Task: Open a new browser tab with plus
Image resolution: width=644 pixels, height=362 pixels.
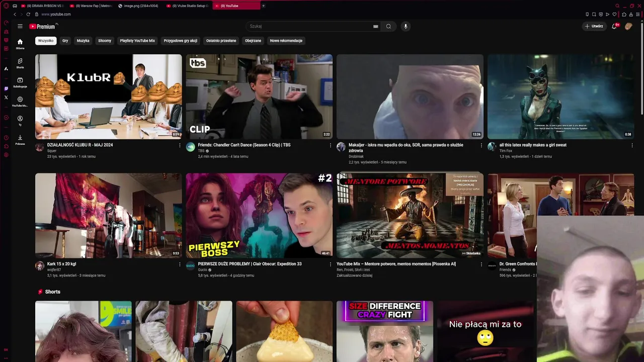Action: 263,6
